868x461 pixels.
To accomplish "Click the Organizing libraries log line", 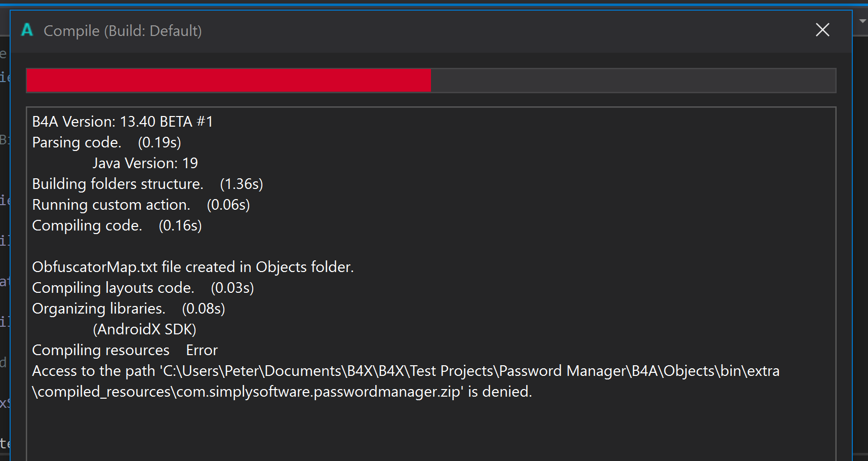I will click(x=128, y=309).
